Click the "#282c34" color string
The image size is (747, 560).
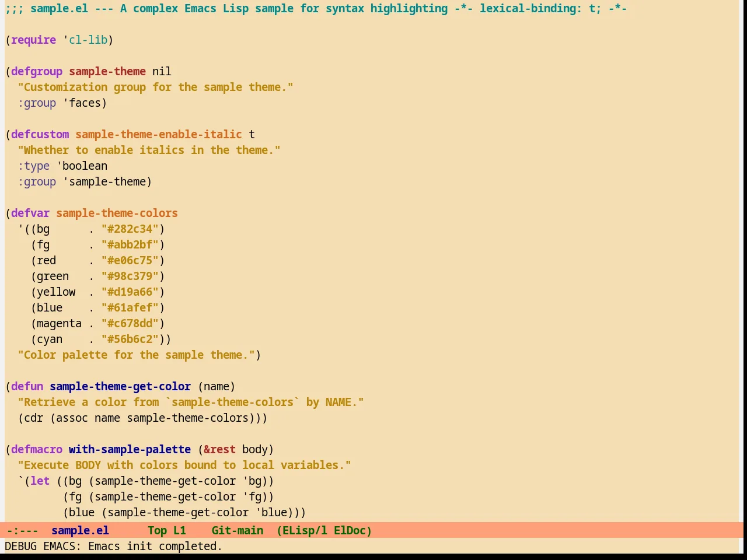[130, 229]
